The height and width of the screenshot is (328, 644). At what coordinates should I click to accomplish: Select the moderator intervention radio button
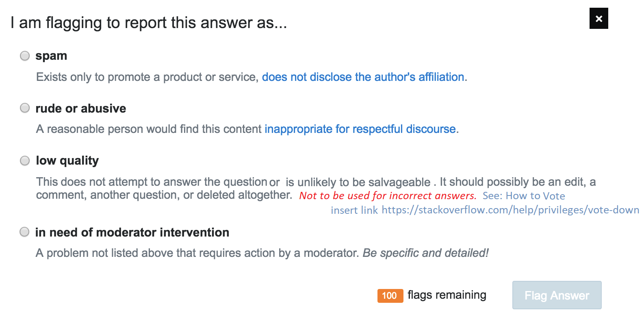pyautogui.click(x=25, y=232)
